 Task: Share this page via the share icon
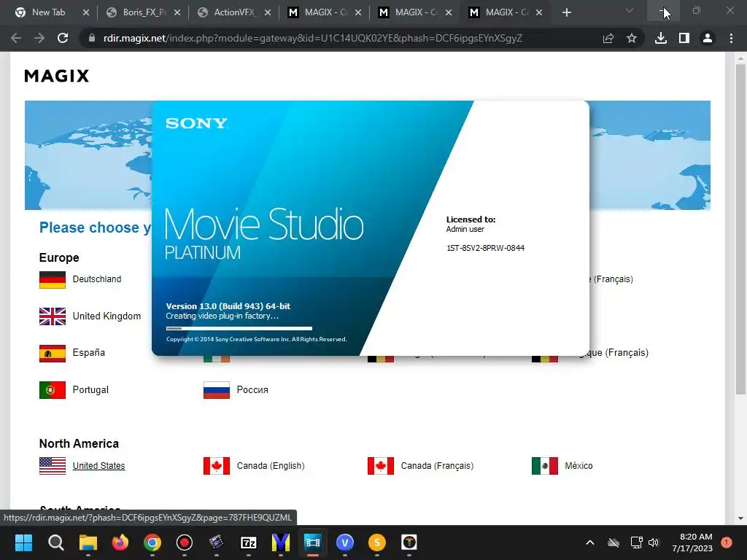(608, 38)
